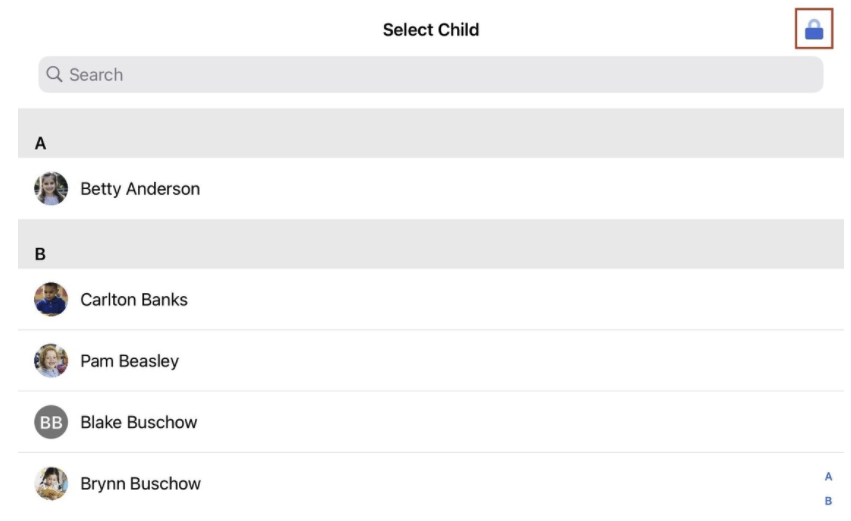Focus the Search text field
The height and width of the screenshot is (521, 851).
pos(430,74)
